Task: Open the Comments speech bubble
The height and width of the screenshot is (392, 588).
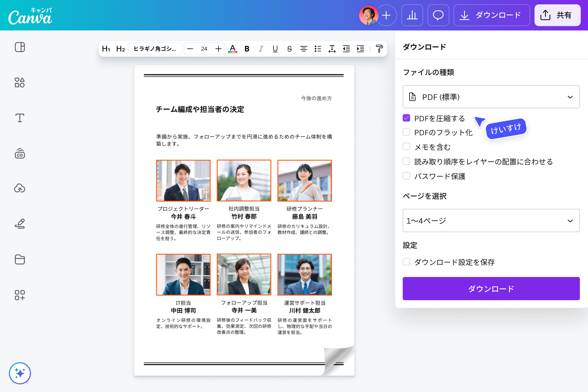Action: click(x=438, y=15)
